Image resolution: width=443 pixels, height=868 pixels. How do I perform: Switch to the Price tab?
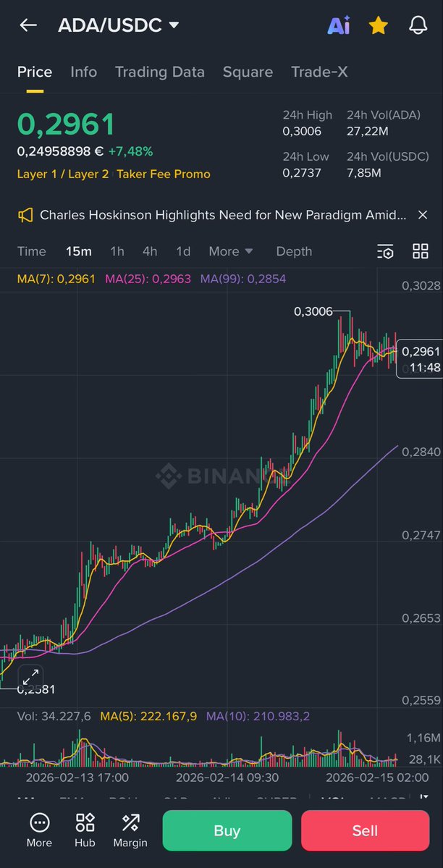pyautogui.click(x=35, y=72)
